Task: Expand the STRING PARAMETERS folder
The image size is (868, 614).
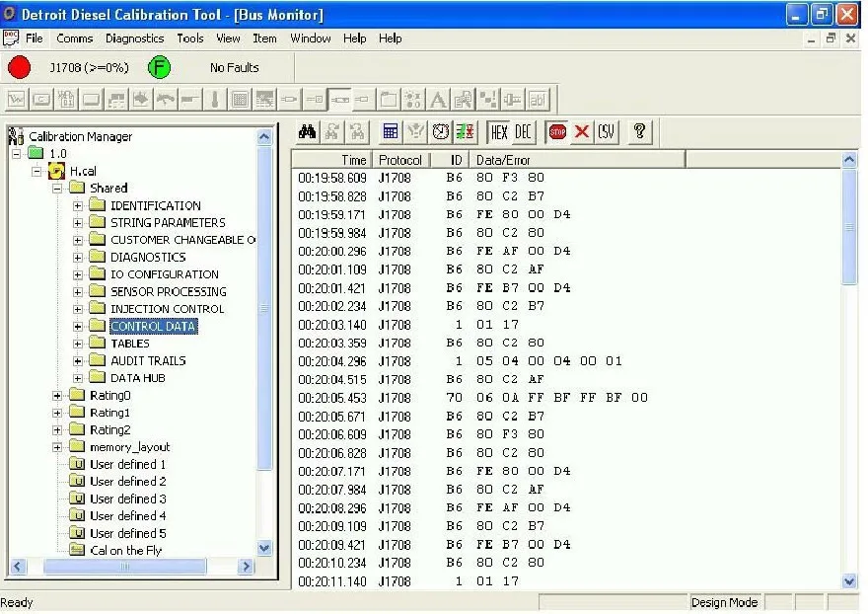Action: [78, 223]
